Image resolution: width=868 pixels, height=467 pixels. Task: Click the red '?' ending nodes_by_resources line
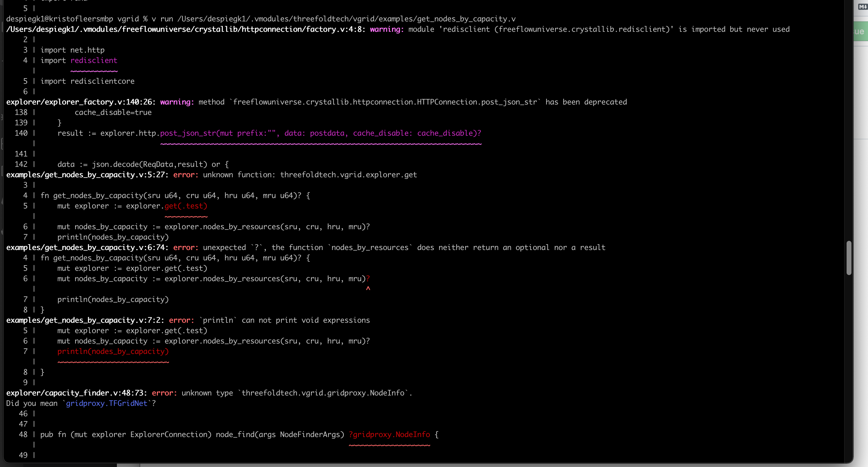[x=368, y=279]
